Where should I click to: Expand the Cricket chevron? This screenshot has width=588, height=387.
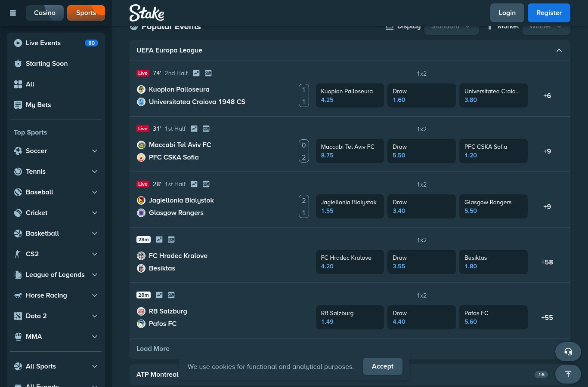[x=95, y=213]
